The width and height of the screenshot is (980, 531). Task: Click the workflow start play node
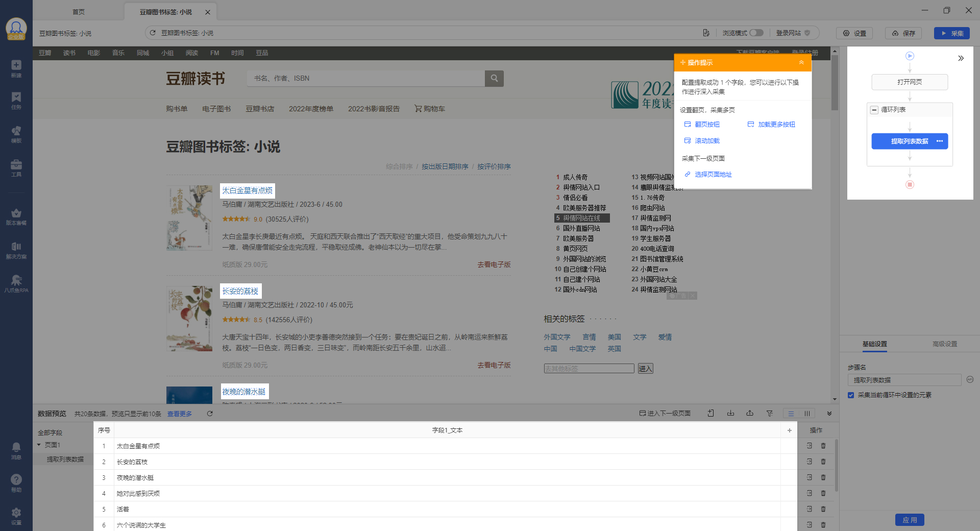(910, 56)
